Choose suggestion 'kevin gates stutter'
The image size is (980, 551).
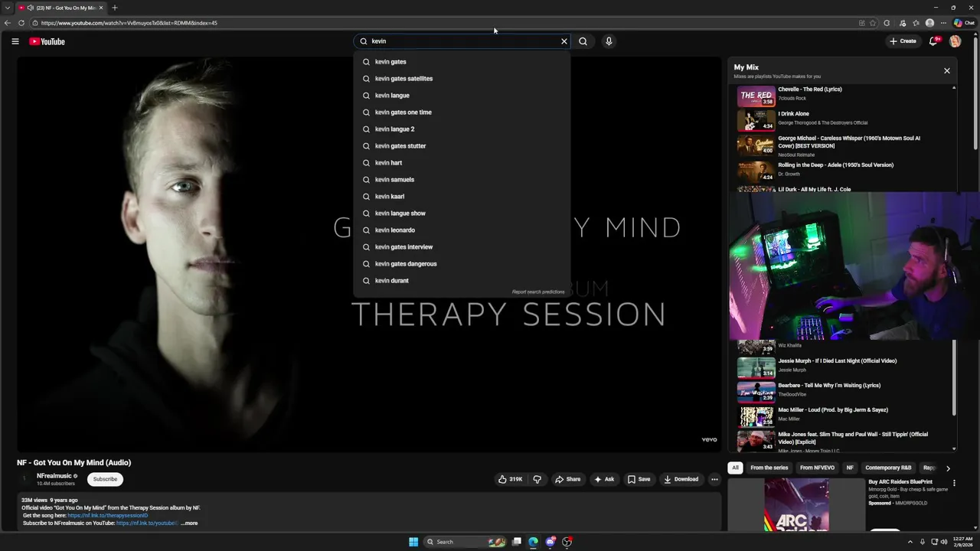tap(462, 146)
